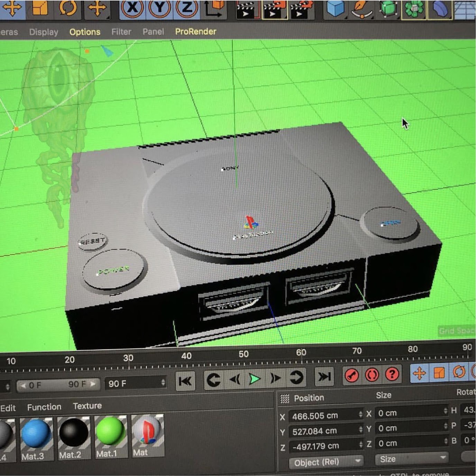Toggle the X axis lock
This screenshot has height=476, width=476.
pos(132,8)
